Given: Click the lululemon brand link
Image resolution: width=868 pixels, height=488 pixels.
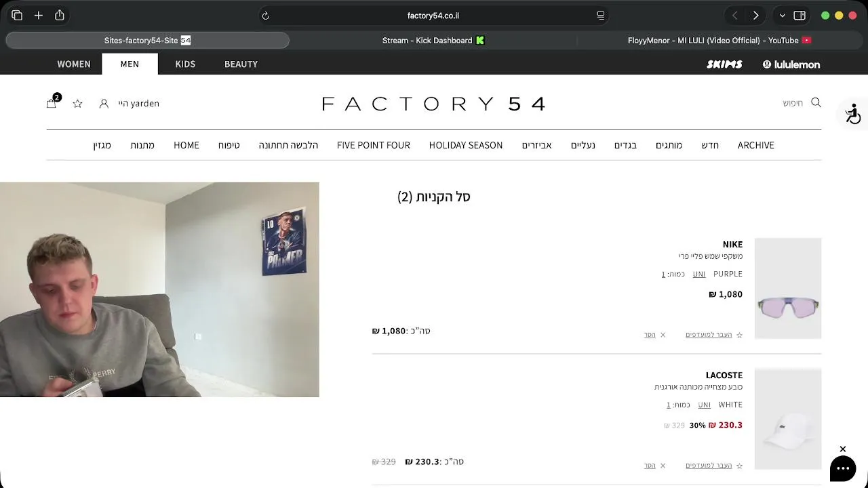Looking at the screenshot, I should pos(791,64).
